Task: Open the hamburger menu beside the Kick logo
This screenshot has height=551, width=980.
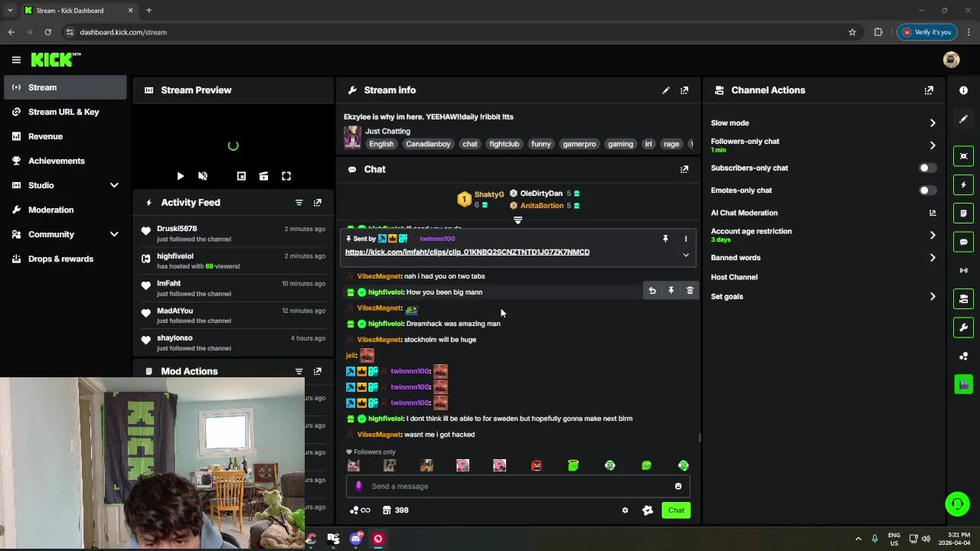Action: (x=16, y=60)
